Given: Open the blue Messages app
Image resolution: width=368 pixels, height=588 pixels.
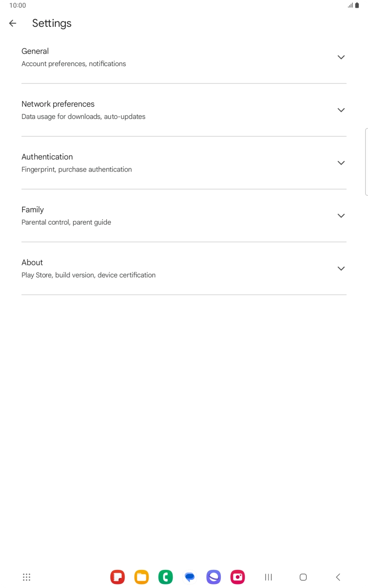Looking at the screenshot, I should [189, 577].
